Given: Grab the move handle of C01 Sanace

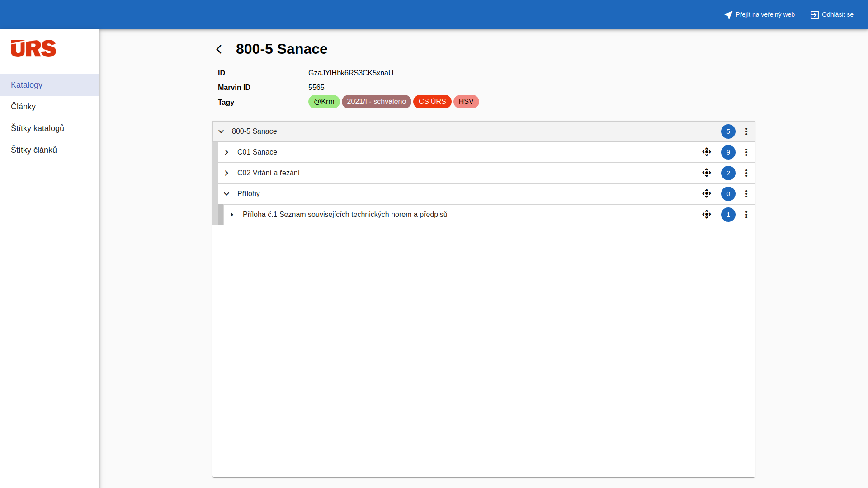Looking at the screenshot, I should (707, 152).
